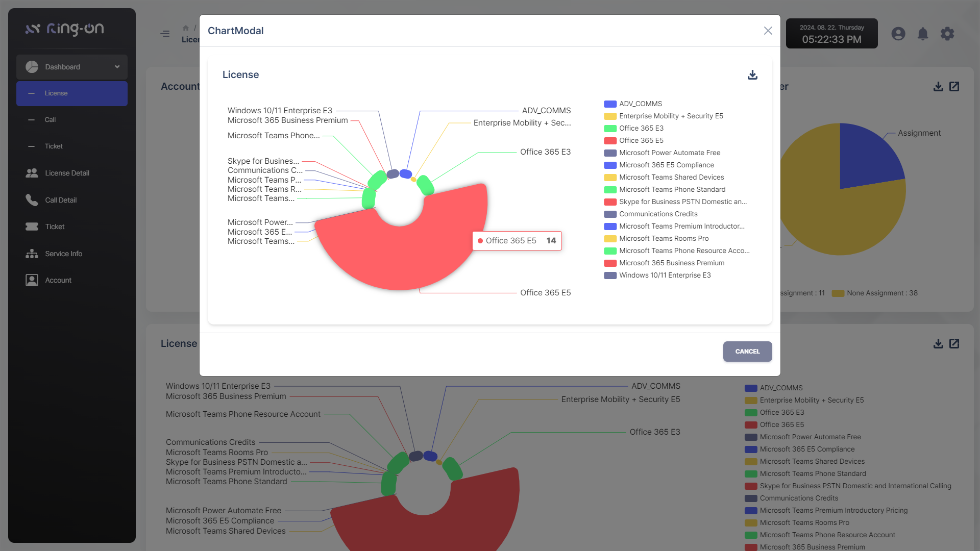This screenshot has height=551, width=980.
Task: Click the green Office 365 E3 slice in modal
Action: tap(425, 185)
